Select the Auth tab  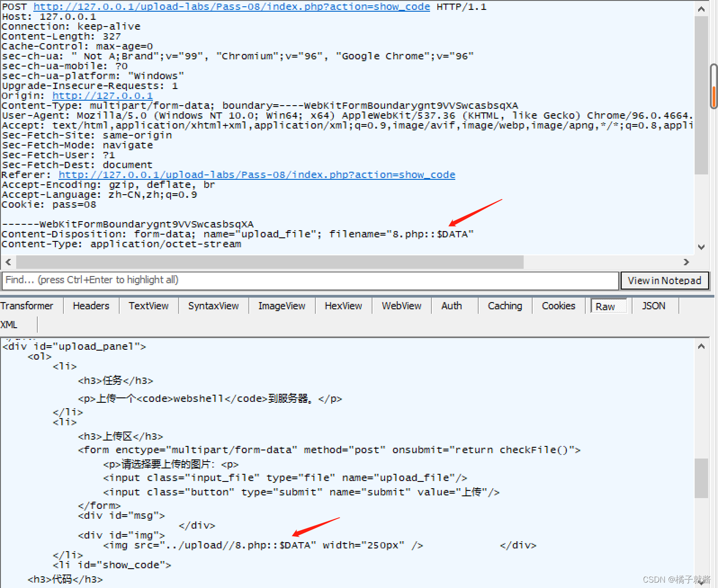point(452,306)
